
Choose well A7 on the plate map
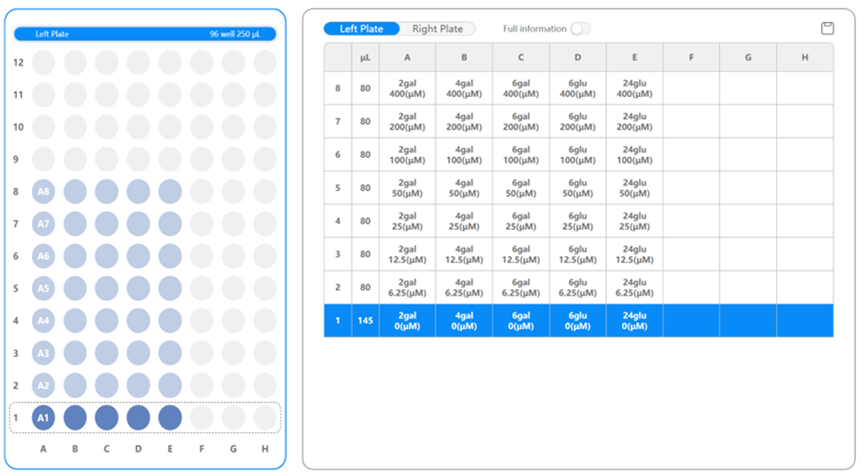pyautogui.click(x=43, y=223)
